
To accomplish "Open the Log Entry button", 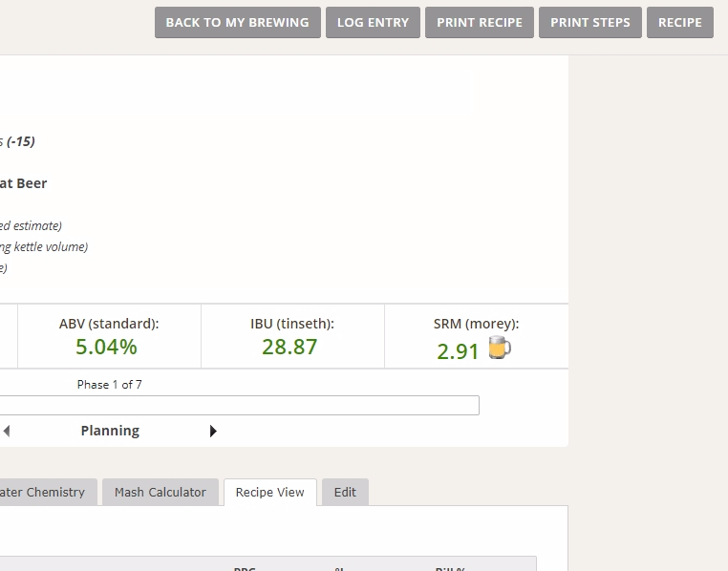I will pos(373,22).
